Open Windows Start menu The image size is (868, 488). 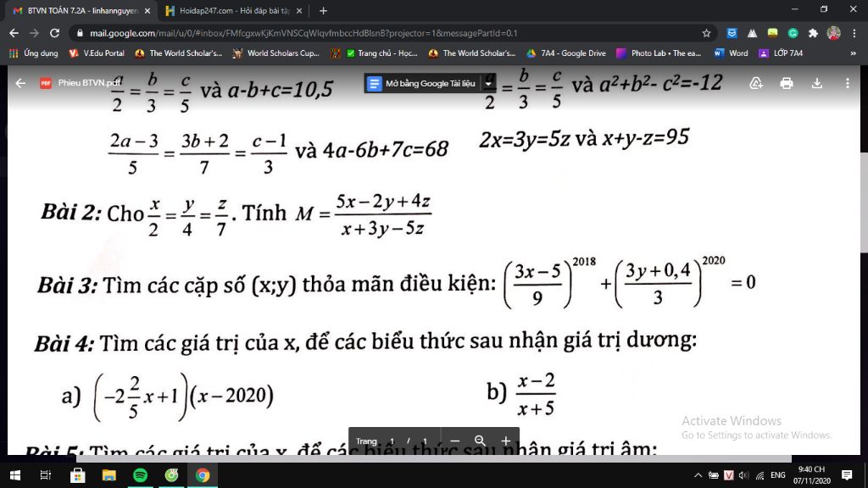[x=15, y=474]
